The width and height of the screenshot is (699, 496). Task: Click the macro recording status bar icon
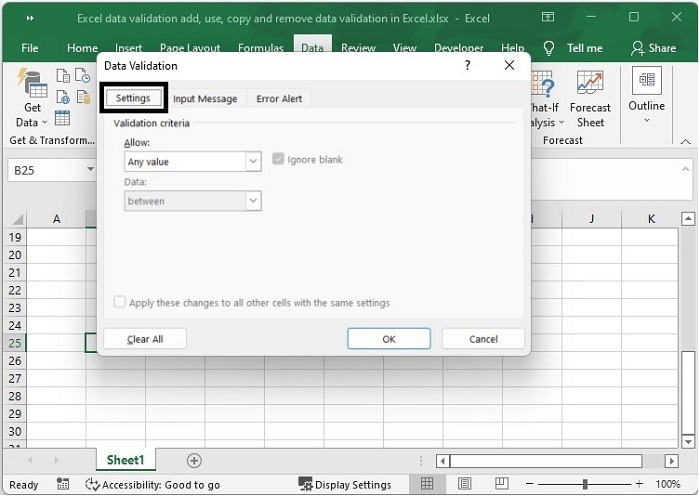click(63, 484)
